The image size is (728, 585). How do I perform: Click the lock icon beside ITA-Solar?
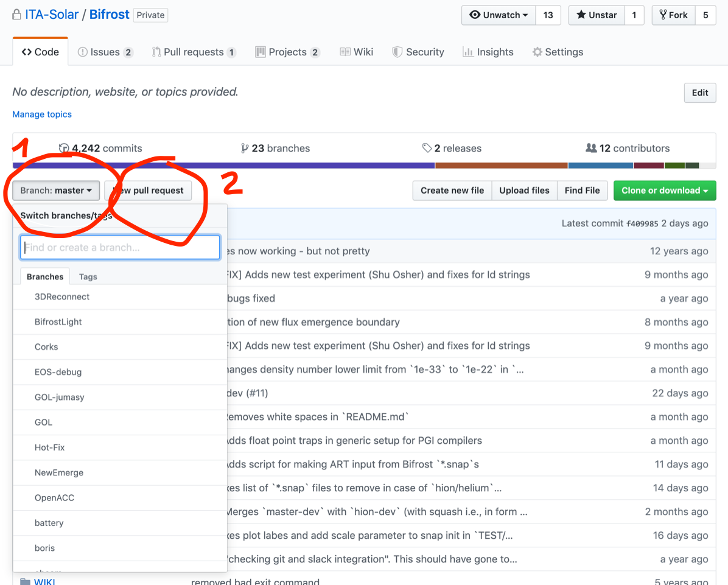tap(16, 15)
